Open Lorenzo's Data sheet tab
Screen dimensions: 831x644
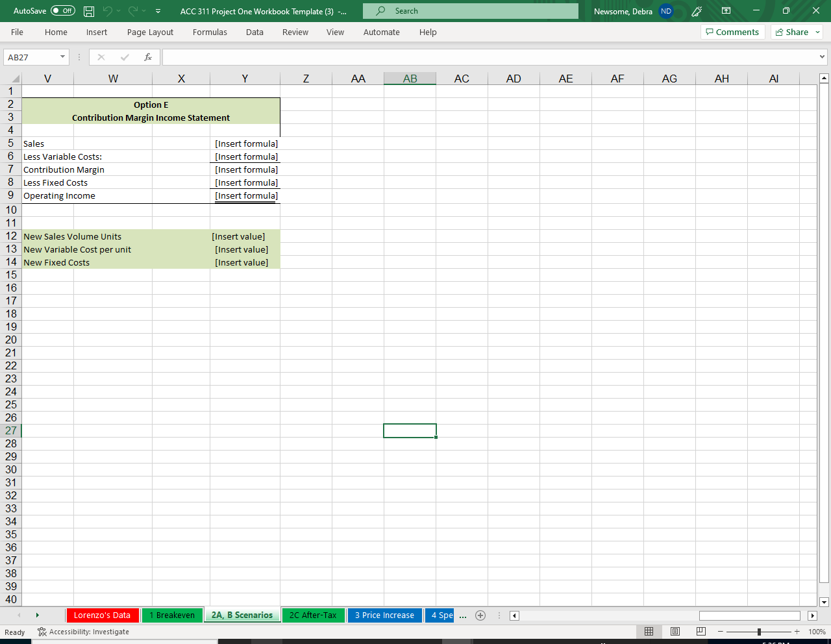(102, 615)
